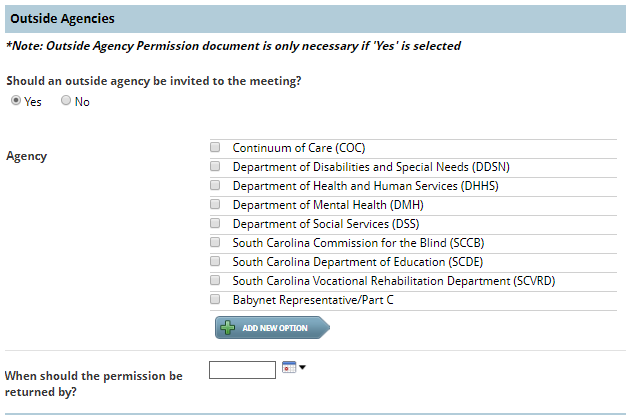
Task: Check South Carolina Department of Education
Action: click(x=215, y=261)
